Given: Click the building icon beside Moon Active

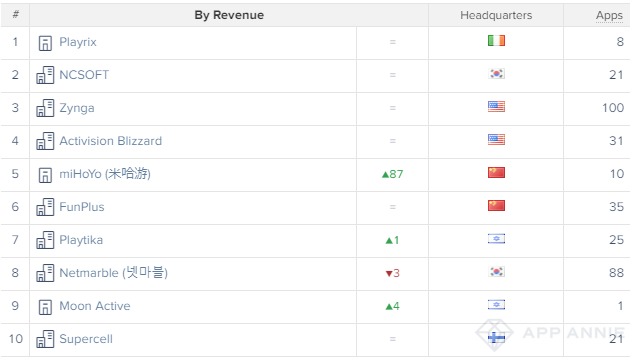Looking at the screenshot, I should pos(45,307).
